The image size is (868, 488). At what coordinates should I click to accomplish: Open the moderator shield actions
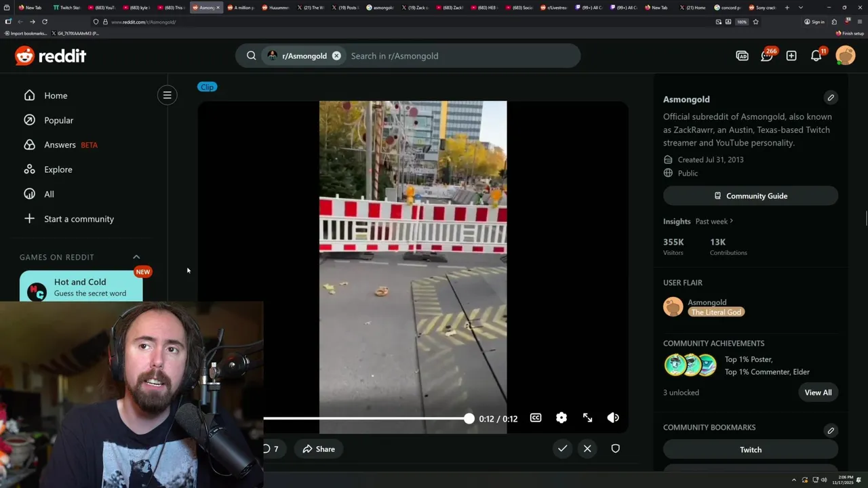615,449
